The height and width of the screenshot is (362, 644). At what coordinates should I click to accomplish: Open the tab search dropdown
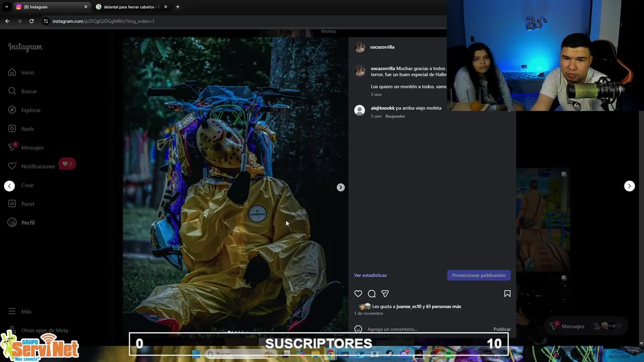tap(7, 7)
